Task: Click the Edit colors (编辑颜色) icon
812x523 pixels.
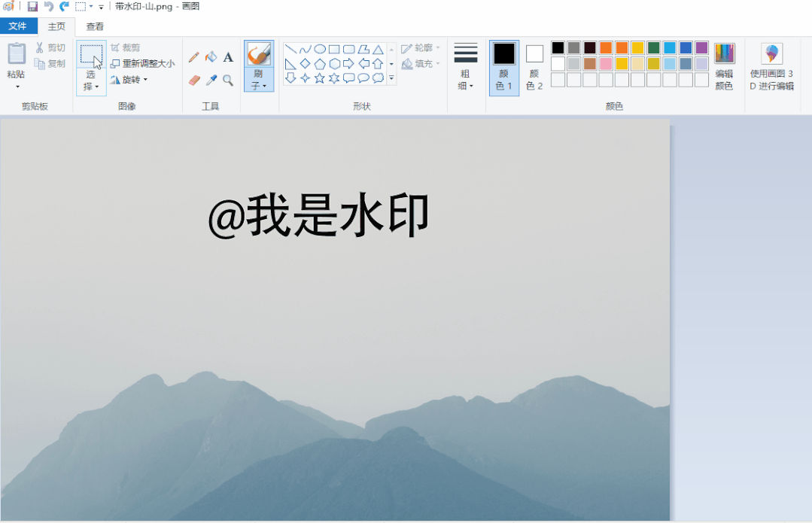Action: click(723, 64)
